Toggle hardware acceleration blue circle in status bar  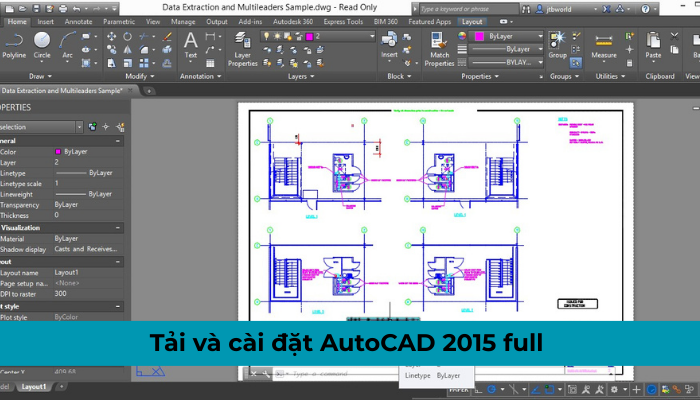(651, 389)
